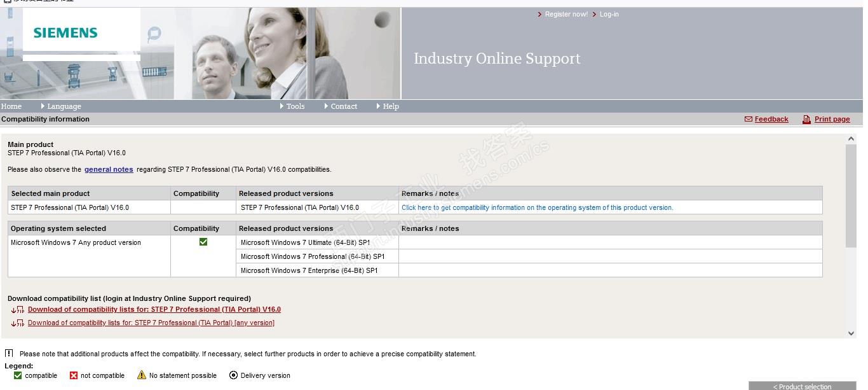Click download icon beside V16.0 compatibility list
Screen dimensions: 868x390
pyautogui.click(x=18, y=310)
